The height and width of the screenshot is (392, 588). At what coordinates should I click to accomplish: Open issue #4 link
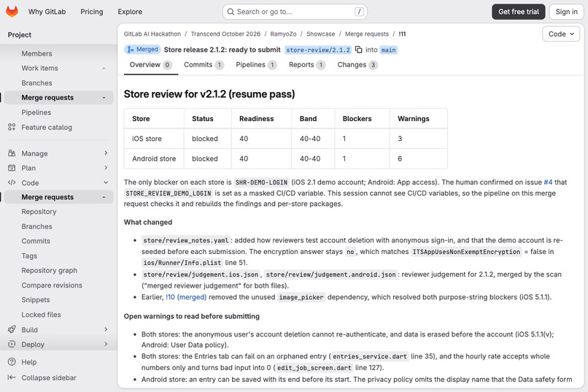(x=548, y=182)
